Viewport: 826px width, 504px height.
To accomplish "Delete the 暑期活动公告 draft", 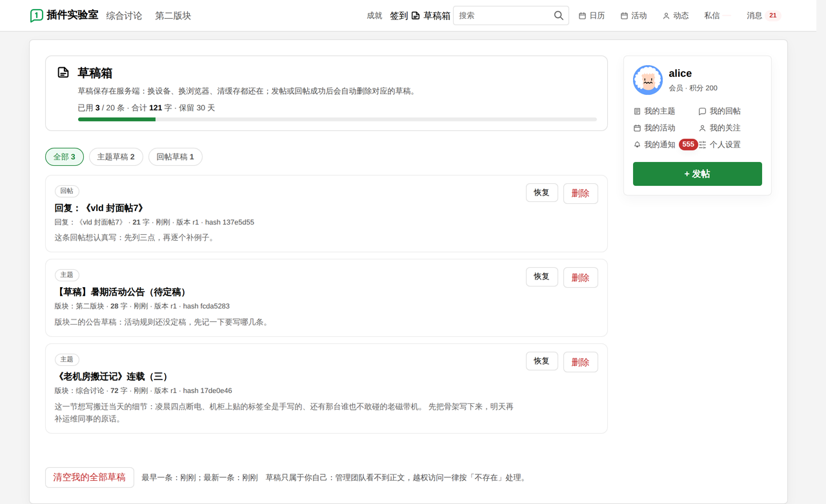I will pyautogui.click(x=581, y=277).
